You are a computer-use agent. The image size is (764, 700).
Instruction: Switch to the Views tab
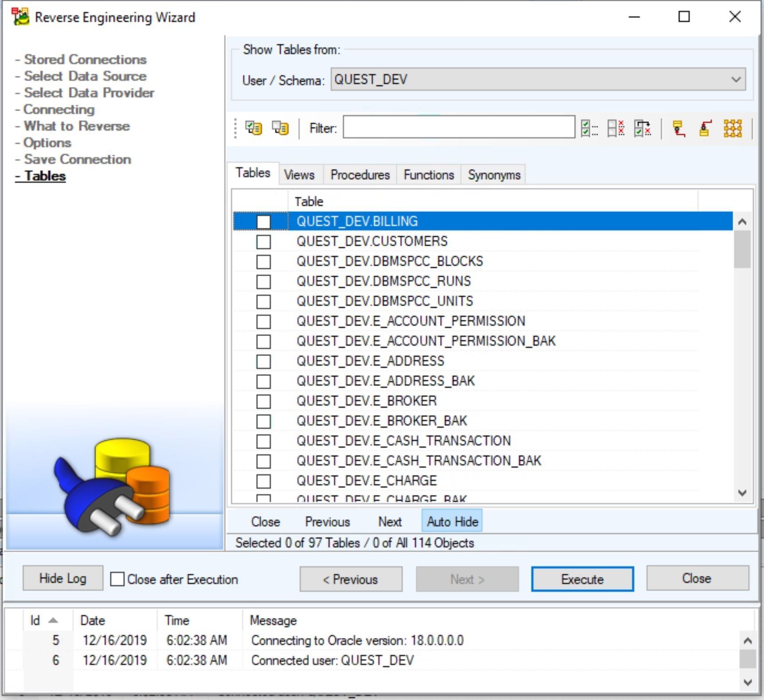[299, 175]
